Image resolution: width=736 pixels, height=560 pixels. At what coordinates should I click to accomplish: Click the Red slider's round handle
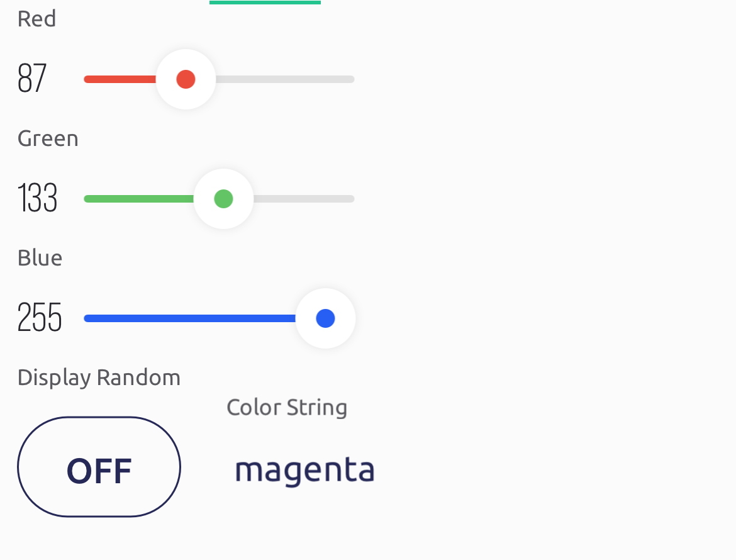tap(186, 79)
